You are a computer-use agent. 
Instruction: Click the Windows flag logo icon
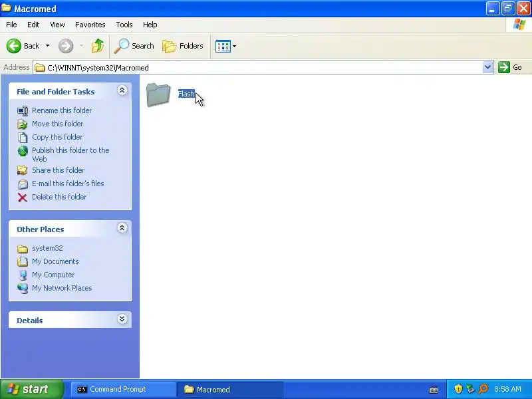click(519, 25)
